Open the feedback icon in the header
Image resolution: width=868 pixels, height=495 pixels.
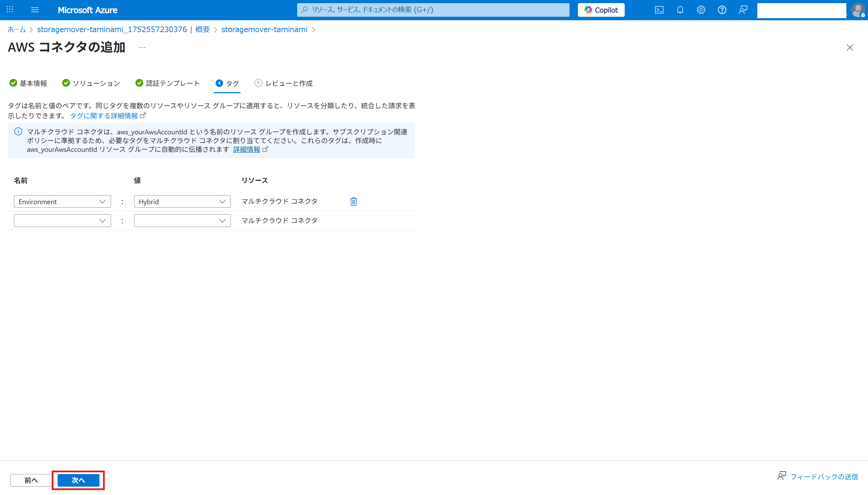click(743, 10)
